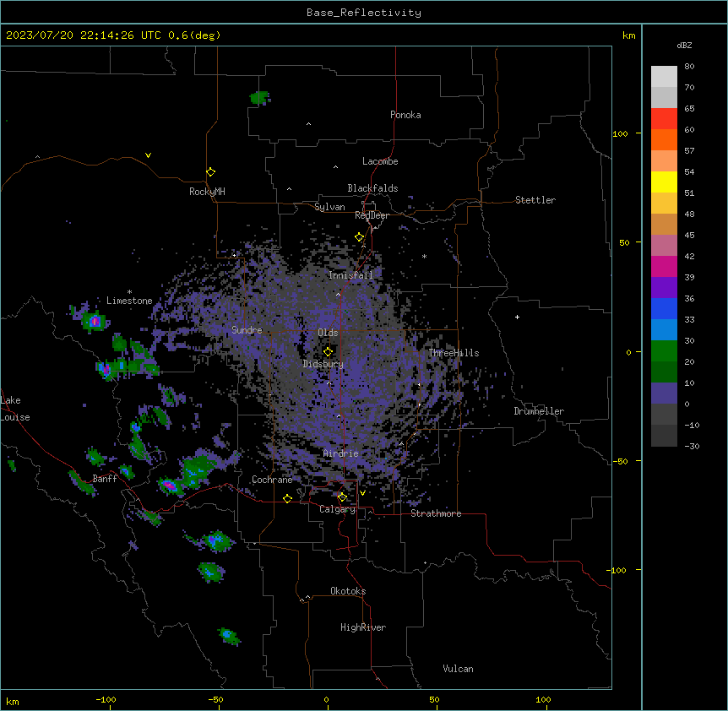Click the Okotoks label
The width and height of the screenshot is (728, 711).
(x=348, y=591)
